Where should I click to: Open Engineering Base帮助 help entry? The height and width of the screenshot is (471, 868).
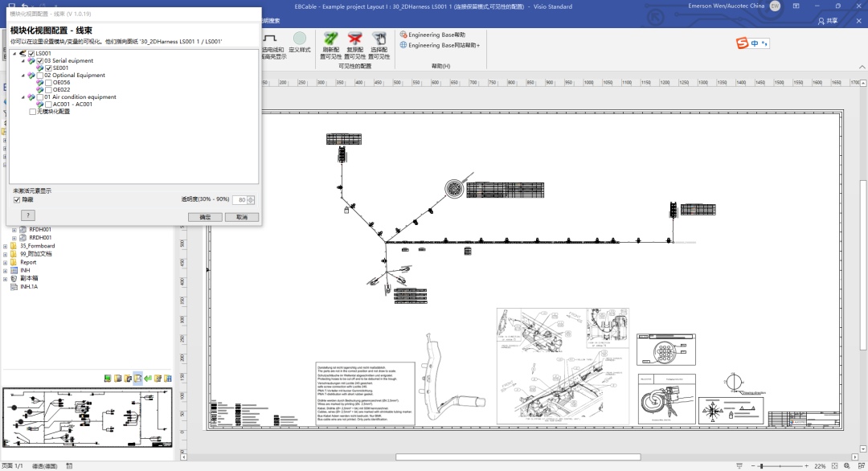436,35
